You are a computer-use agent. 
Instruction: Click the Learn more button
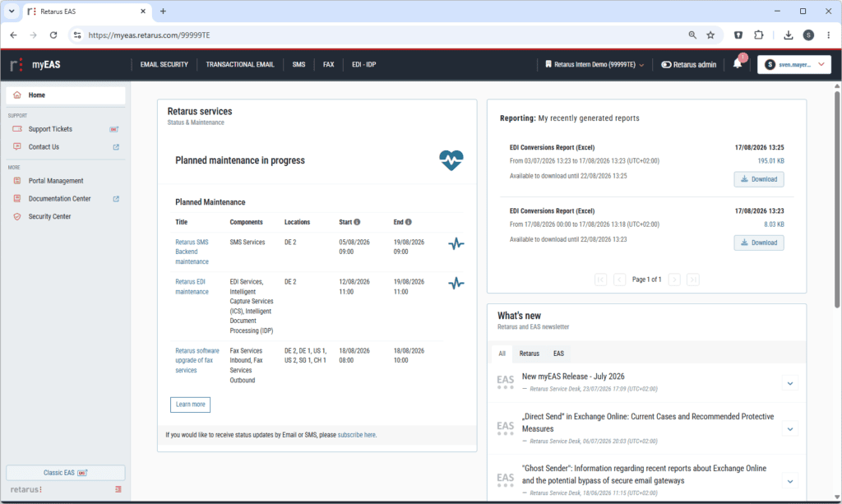point(190,405)
